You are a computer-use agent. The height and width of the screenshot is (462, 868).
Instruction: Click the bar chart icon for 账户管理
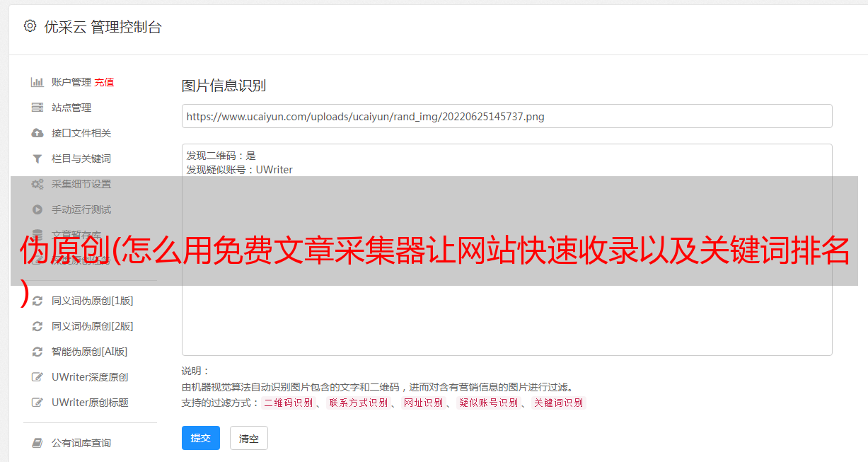[x=37, y=82]
